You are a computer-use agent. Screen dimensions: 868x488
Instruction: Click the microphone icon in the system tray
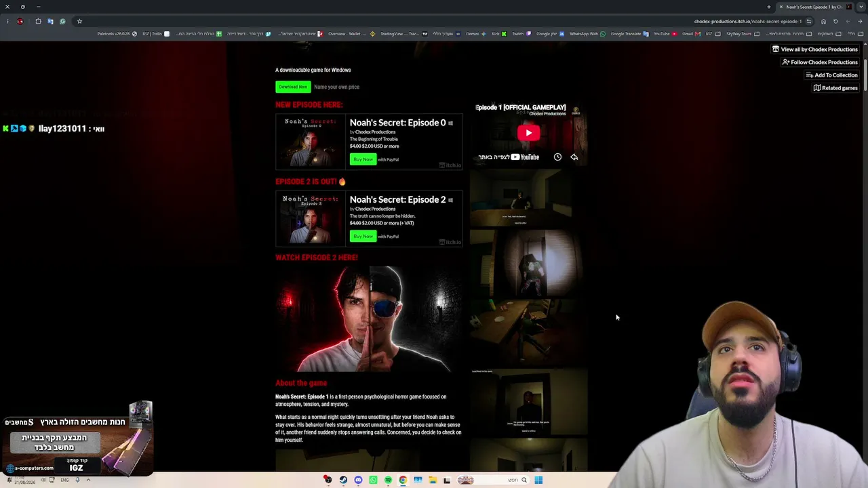pyautogui.click(x=77, y=480)
